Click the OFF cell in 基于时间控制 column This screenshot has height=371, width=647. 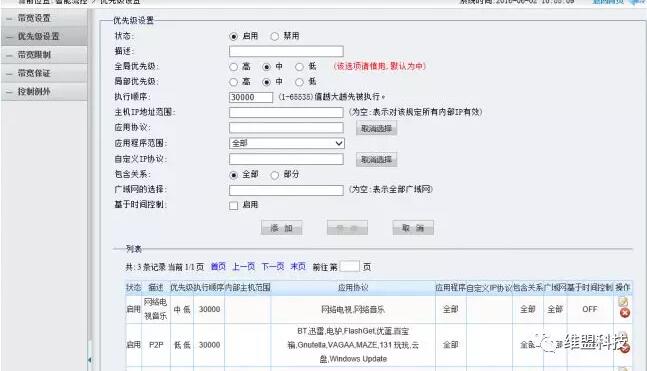tap(589, 309)
